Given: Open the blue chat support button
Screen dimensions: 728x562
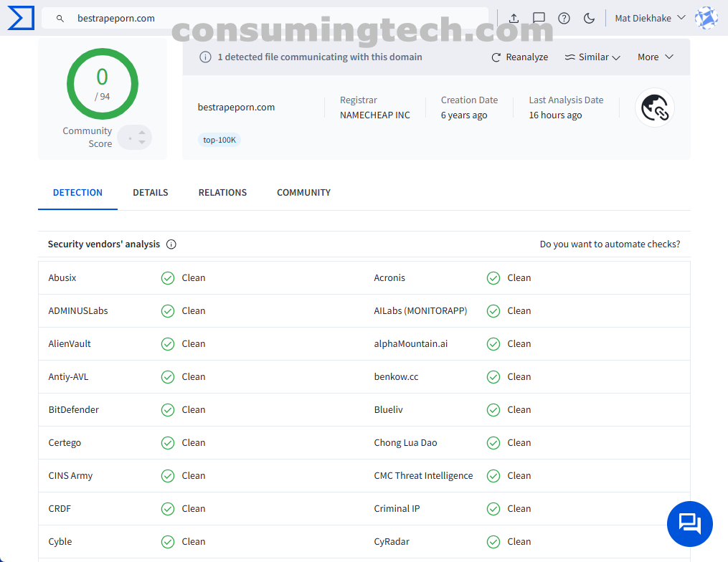Looking at the screenshot, I should tap(689, 524).
